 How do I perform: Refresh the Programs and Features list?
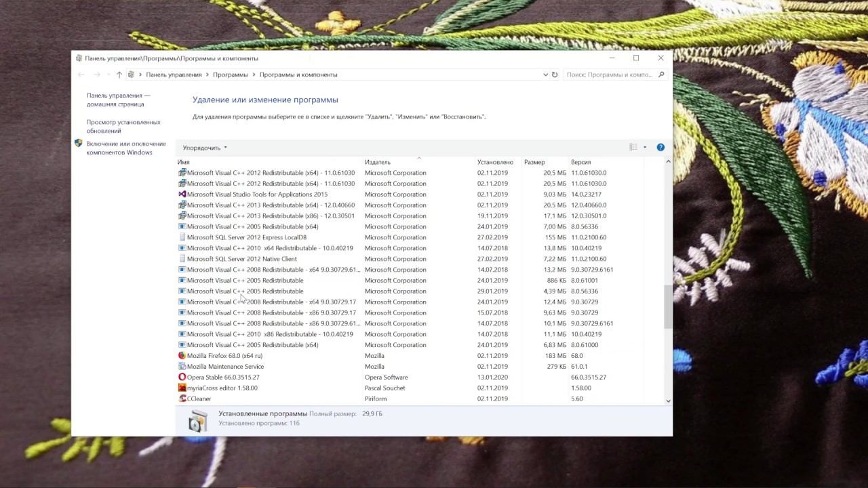pos(555,75)
